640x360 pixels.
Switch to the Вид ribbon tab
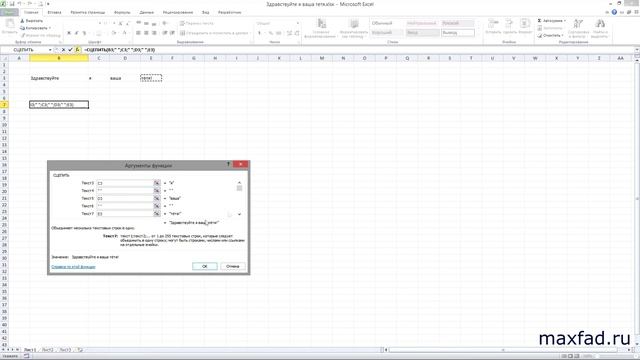pyautogui.click(x=205, y=13)
